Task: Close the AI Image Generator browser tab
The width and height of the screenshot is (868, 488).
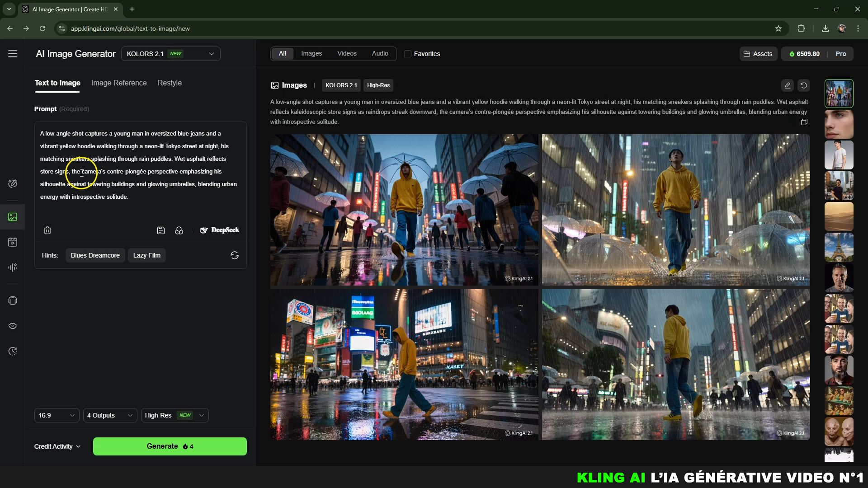Action: click(x=116, y=9)
